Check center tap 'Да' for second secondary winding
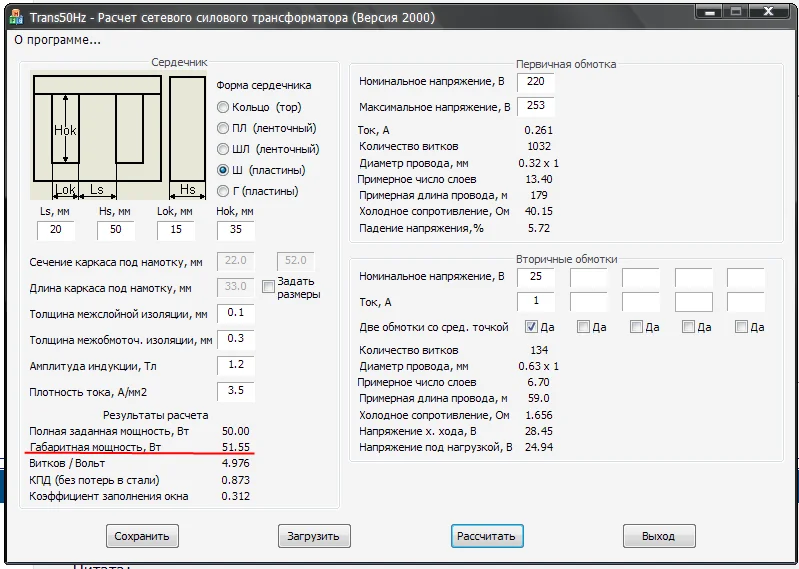Image resolution: width=799 pixels, height=569 pixels. point(583,327)
